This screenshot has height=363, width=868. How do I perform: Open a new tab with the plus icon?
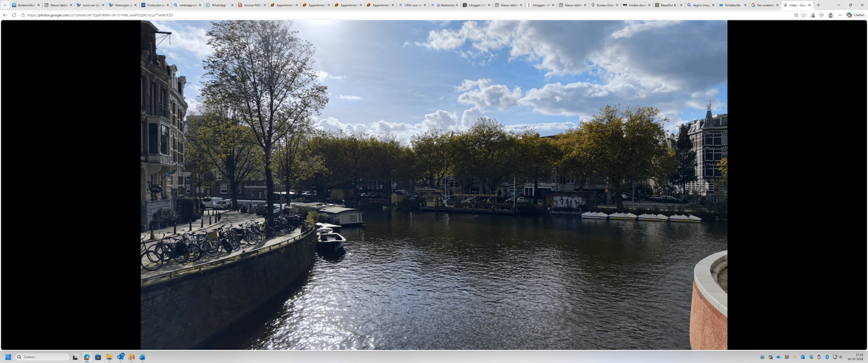pos(819,5)
